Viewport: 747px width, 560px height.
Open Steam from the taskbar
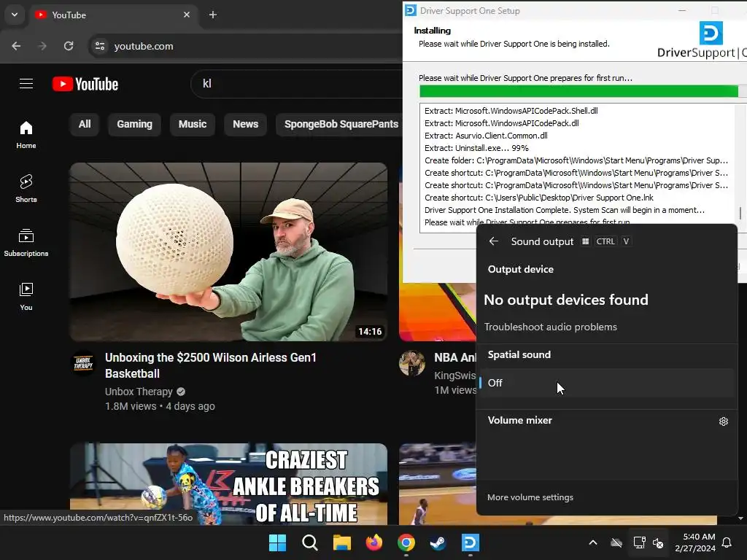point(438,542)
